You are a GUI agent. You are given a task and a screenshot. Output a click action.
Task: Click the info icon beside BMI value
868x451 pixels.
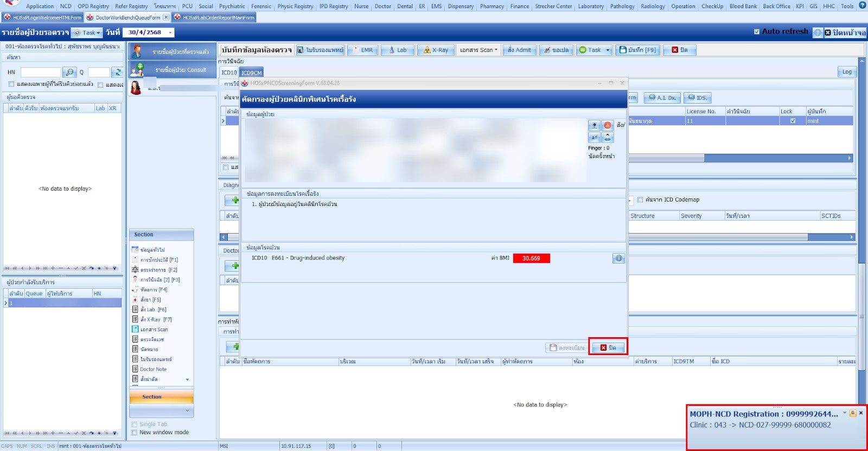618,259
